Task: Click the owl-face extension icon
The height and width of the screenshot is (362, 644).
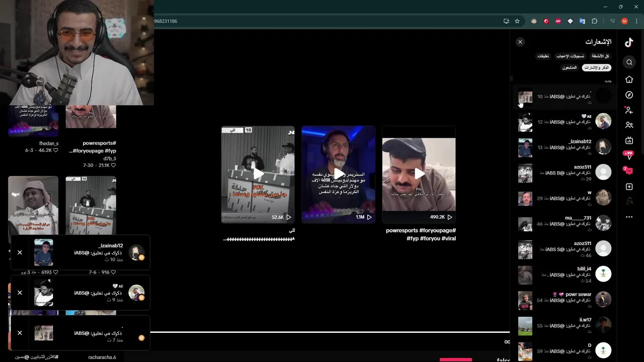Action: [534, 21]
